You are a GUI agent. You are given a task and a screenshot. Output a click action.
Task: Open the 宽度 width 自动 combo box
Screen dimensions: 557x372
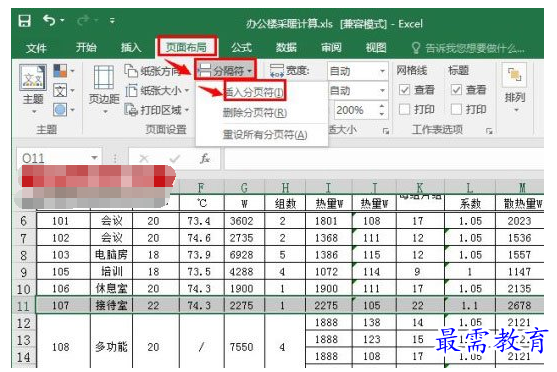point(357,71)
